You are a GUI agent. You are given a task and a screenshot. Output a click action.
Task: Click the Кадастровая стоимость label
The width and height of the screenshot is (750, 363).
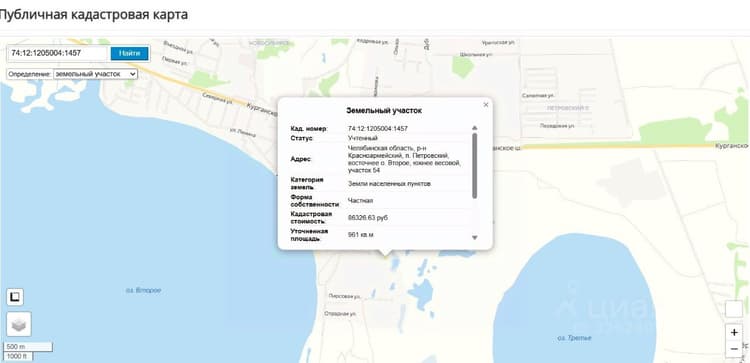coord(311,218)
